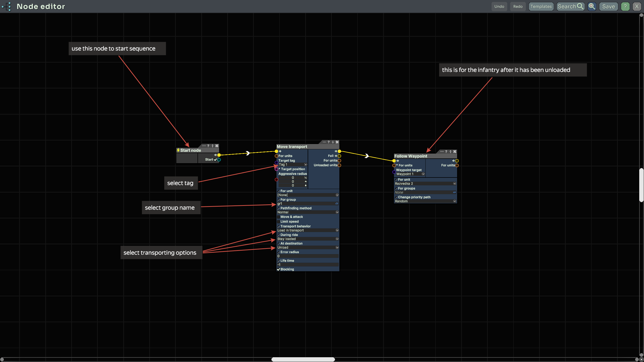Expand the At destination Unload dropdown
This screenshot has width=644, height=362.
coord(337,247)
